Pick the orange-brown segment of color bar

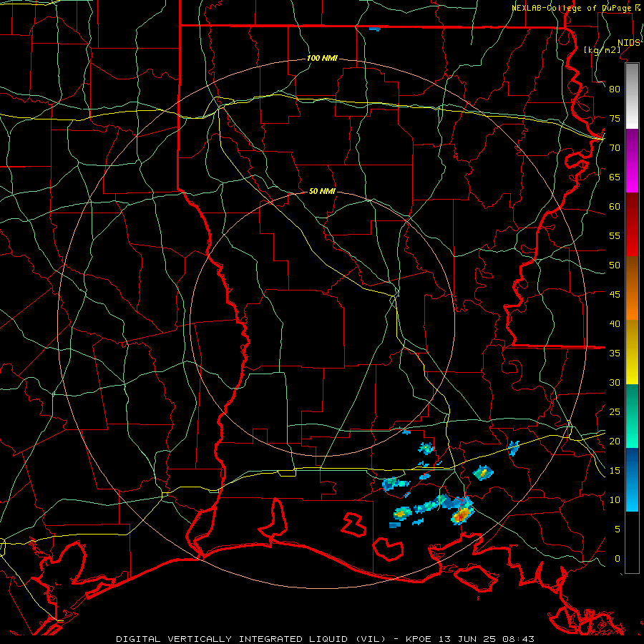pyautogui.click(x=632, y=288)
